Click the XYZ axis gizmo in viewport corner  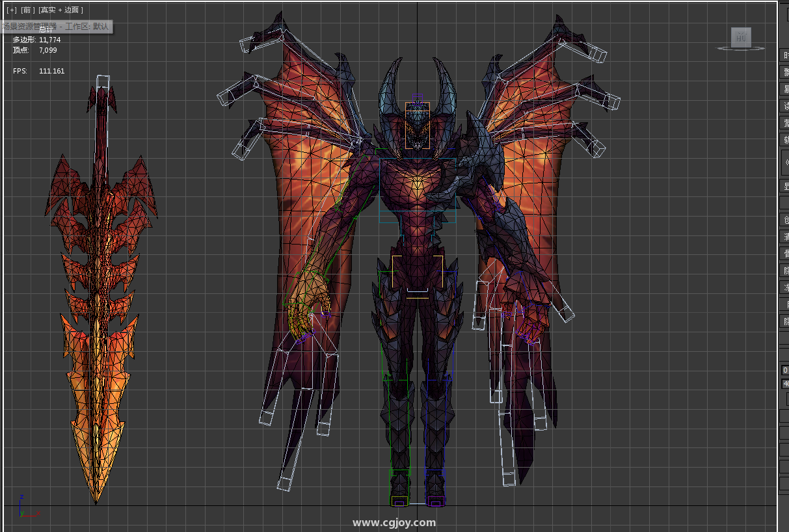tap(23, 506)
